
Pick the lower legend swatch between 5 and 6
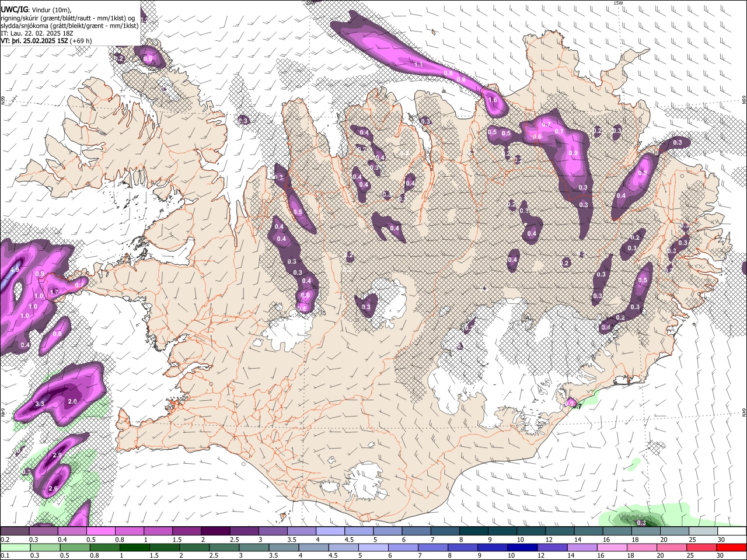(373, 547)
